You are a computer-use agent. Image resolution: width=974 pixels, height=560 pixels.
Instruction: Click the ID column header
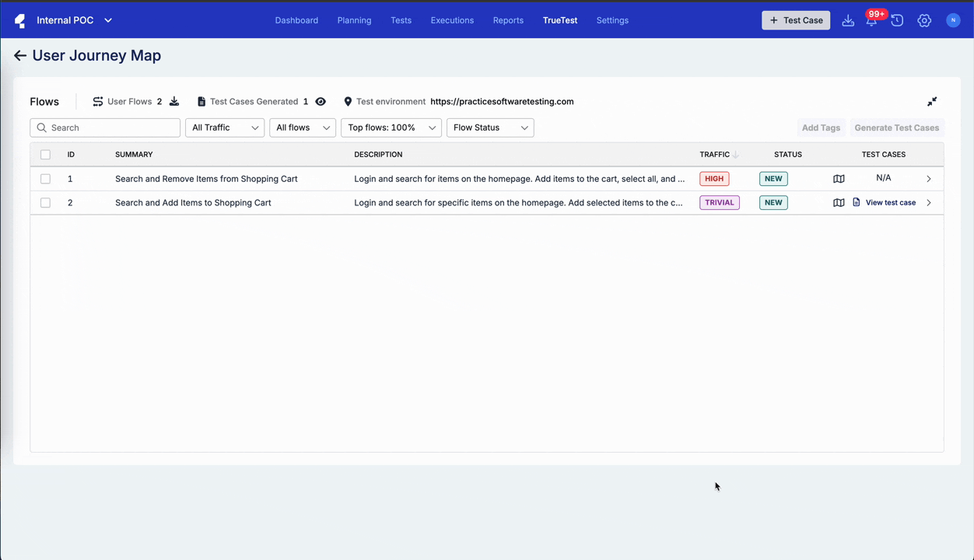point(71,155)
